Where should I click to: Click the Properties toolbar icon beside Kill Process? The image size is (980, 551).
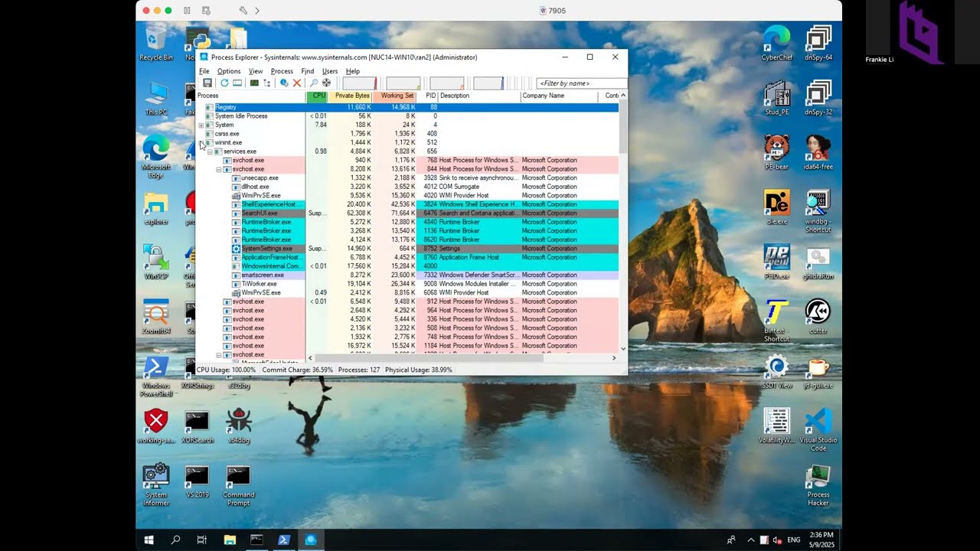[284, 83]
